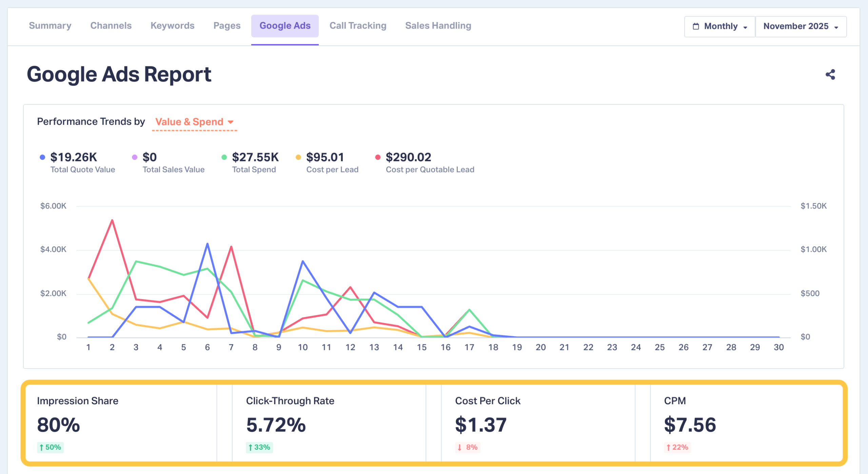Toggle Total Spend green legend dot
This screenshot has width=868, height=474.
pyautogui.click(x=224, y=157)
